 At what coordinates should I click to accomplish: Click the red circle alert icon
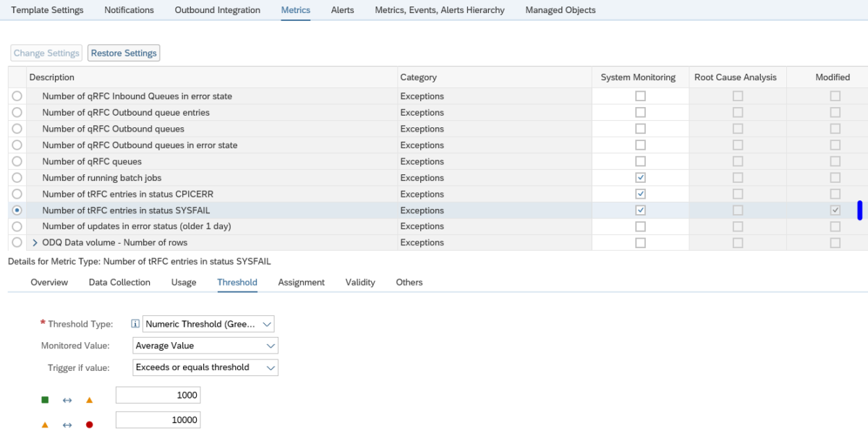click(89, 424)
